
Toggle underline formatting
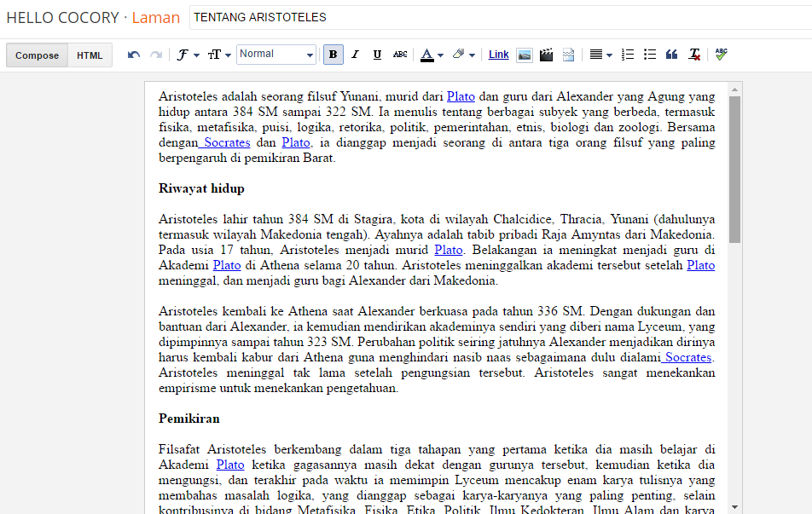(378, 55)
